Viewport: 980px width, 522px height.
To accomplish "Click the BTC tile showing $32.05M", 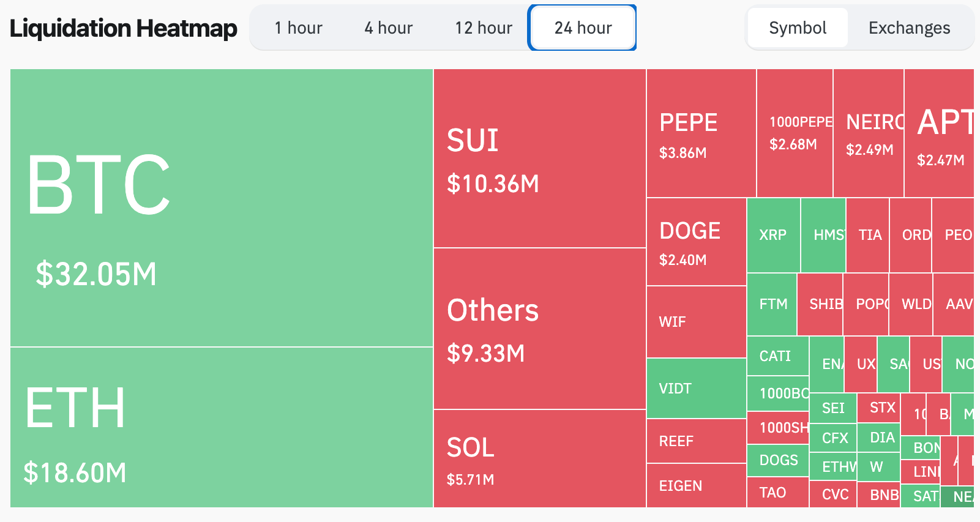I will (220, 208).
